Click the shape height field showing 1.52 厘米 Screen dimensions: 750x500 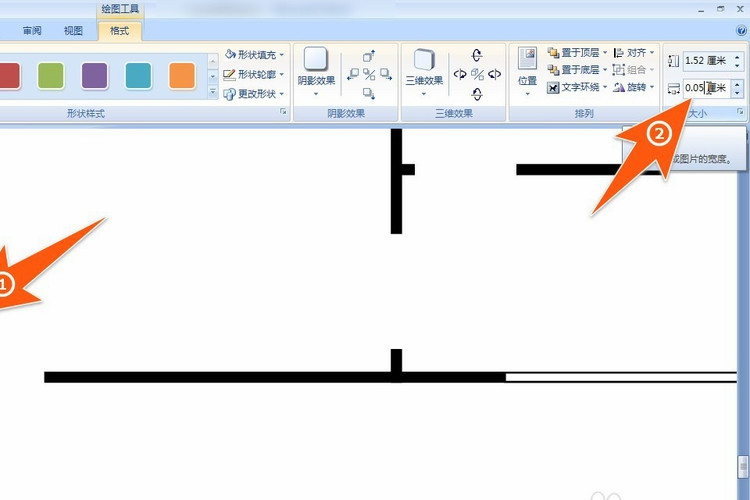tap(706, 61)
